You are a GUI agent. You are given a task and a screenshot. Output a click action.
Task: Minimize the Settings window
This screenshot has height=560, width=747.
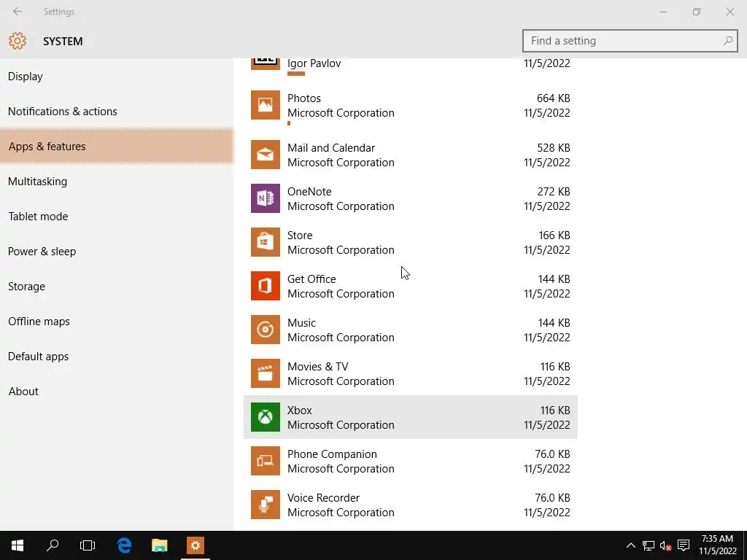pyautogui.click(x=662, y=12)
